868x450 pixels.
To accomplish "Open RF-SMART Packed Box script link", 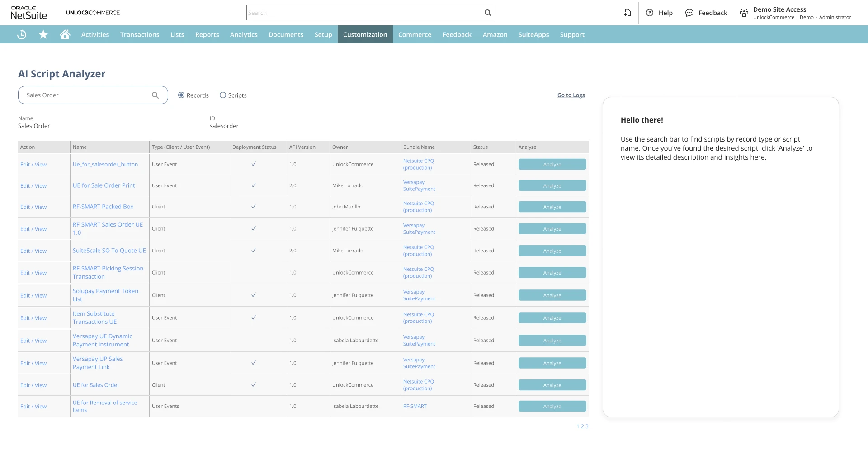I will pos(103,207).
